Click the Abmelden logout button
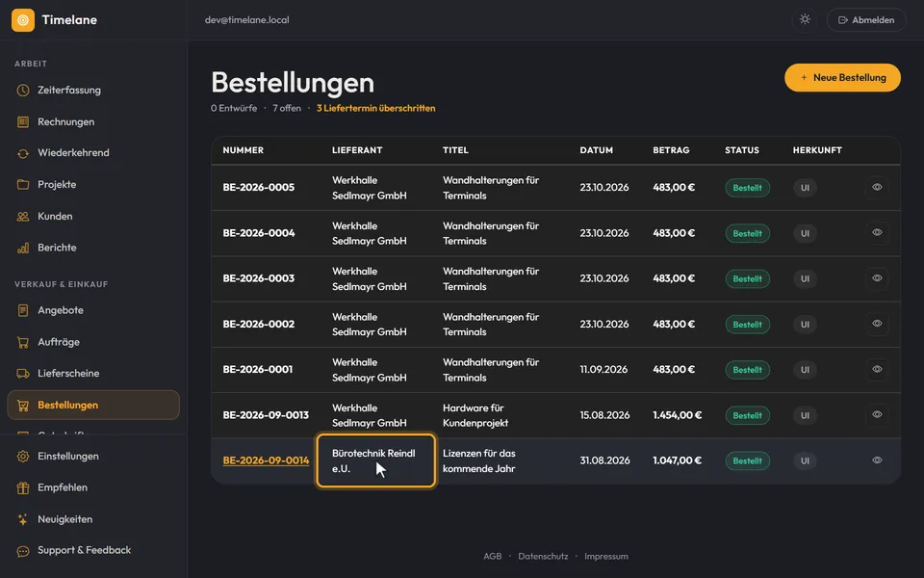924x578 pixels. [865, 20]
